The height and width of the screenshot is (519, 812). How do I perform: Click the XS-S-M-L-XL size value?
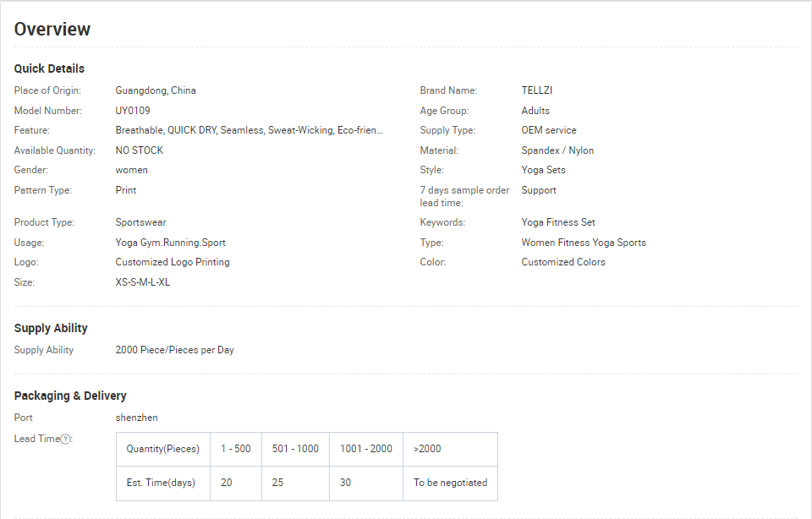point(142,282)
